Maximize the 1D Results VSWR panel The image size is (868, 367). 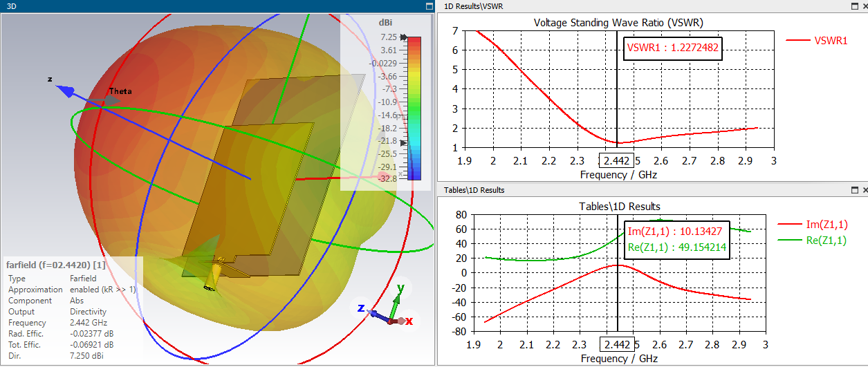854,6
